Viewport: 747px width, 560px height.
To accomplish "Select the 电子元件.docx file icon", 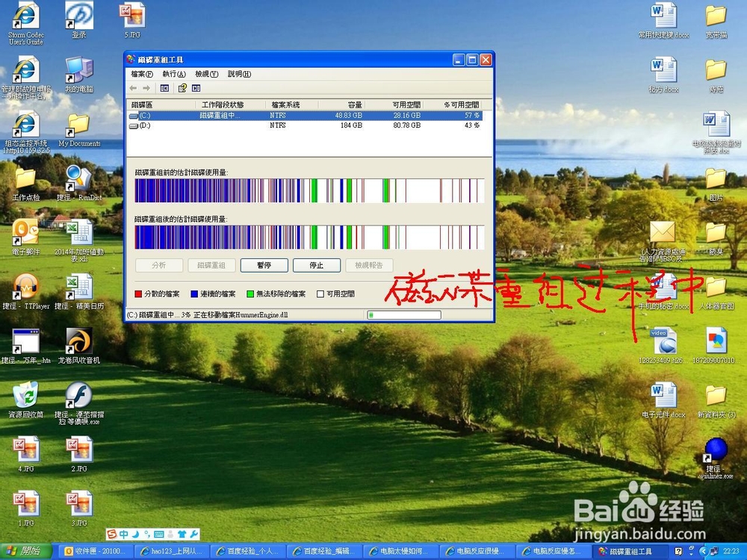I will (x=663, y=400).
